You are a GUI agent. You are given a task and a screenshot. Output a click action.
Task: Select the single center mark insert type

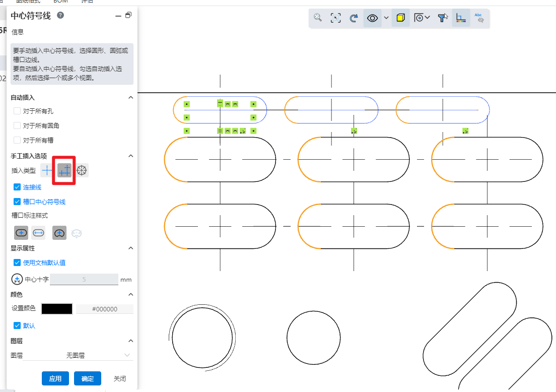pos(47,170)
